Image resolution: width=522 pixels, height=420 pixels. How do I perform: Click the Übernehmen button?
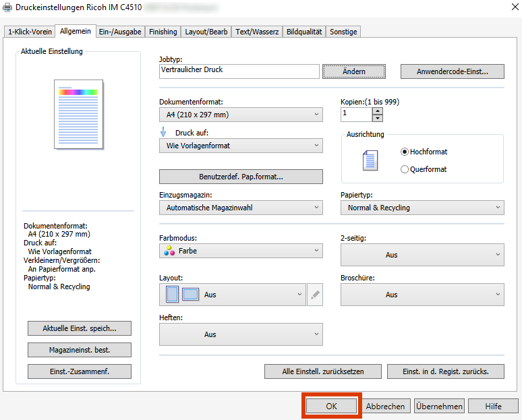440,406
